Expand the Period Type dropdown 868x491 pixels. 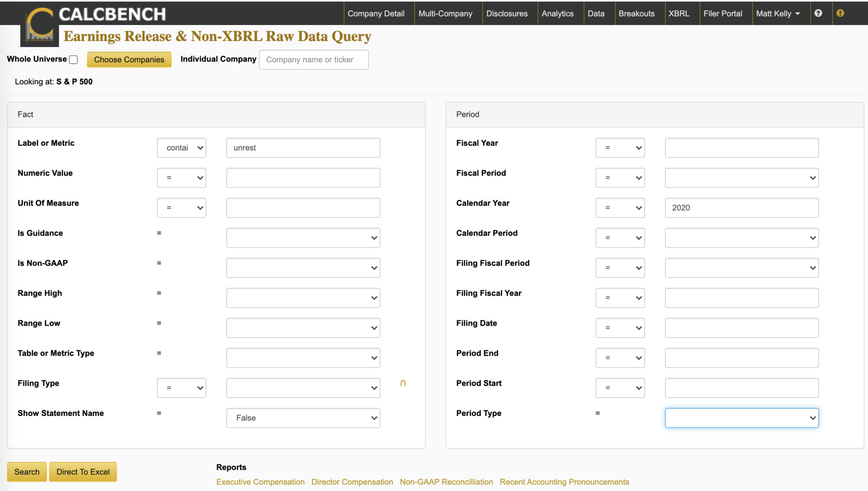click(x=741, y=418)
